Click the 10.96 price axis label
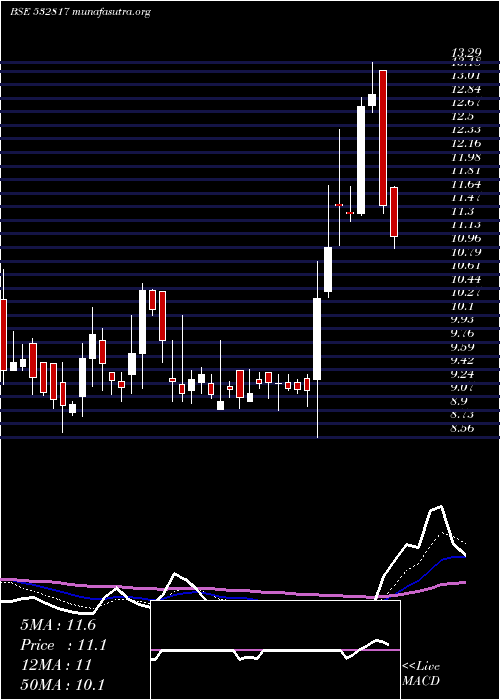Viewport: 500px width, 700px height. click(467, 238)
